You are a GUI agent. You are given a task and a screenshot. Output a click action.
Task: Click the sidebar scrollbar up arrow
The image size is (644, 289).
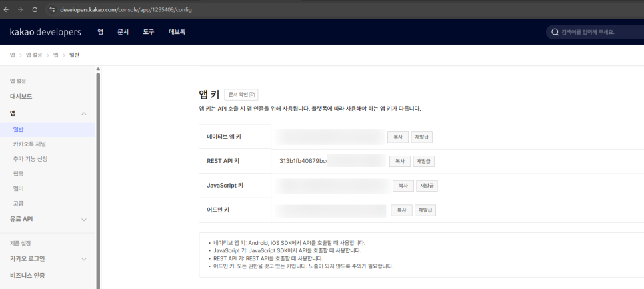pos(98,69)
